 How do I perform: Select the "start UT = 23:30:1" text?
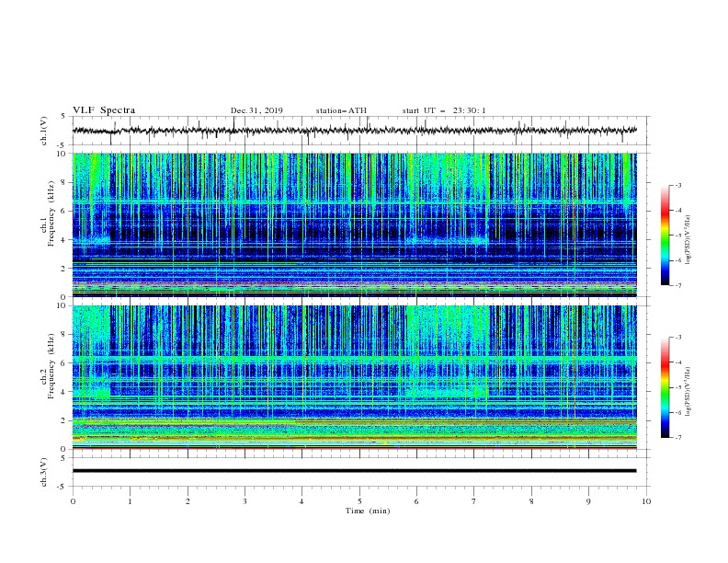444,110
